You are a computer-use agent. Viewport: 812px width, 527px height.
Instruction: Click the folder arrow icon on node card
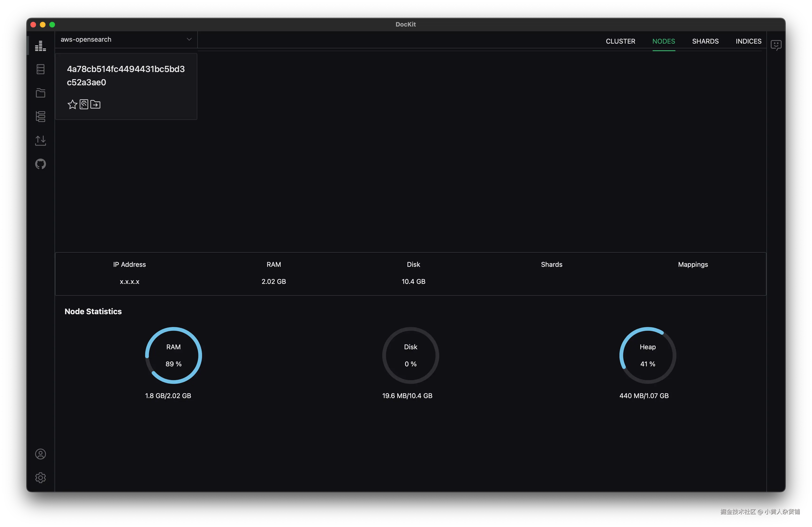tap(95, 104)
